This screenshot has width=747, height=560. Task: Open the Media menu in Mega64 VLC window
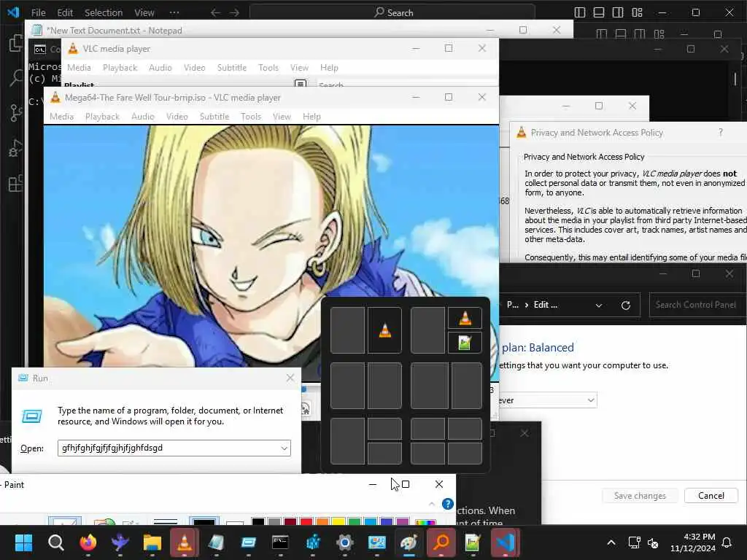tap(61, 117)
